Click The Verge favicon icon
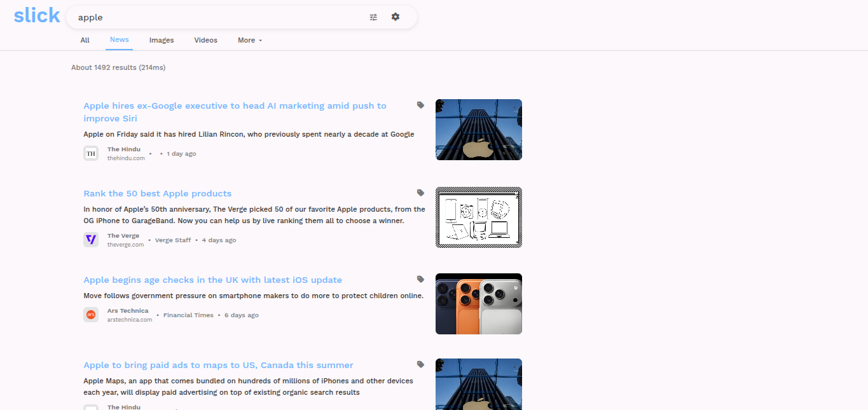Viewport: 868px width, 410px height. tap(91, 240)
